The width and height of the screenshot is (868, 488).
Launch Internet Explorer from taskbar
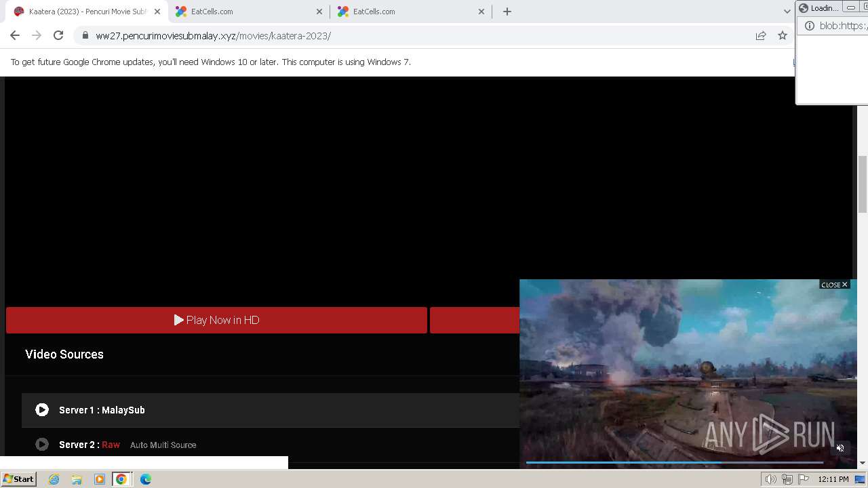click(54, 479)
